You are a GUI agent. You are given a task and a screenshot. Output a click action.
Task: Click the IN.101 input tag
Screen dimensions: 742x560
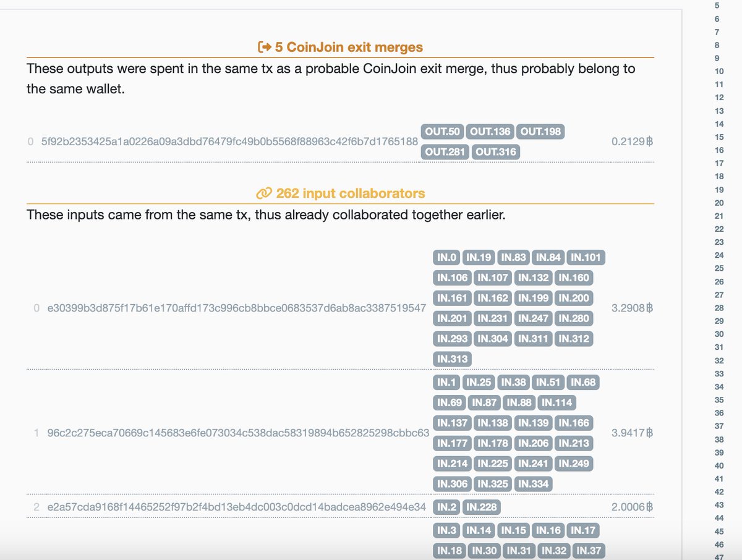point(586,258)
